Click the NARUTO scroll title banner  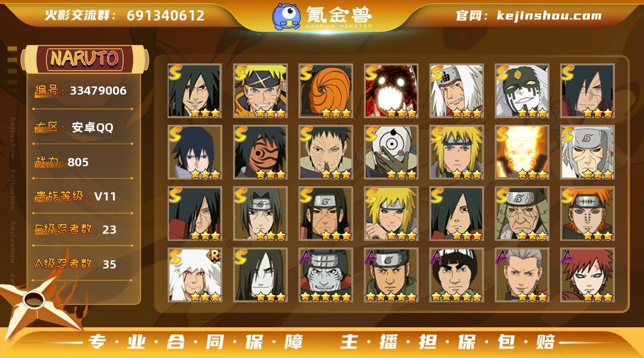[x=85, y=59]
